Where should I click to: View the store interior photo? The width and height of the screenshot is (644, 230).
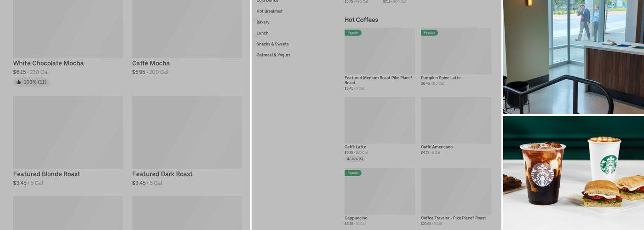tap(574, 57)
